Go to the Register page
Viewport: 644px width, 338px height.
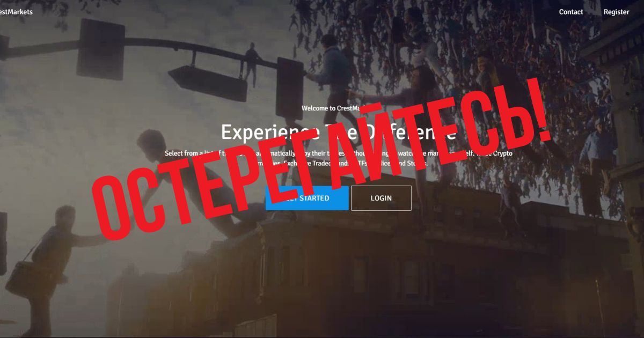(x=616, y=12)
